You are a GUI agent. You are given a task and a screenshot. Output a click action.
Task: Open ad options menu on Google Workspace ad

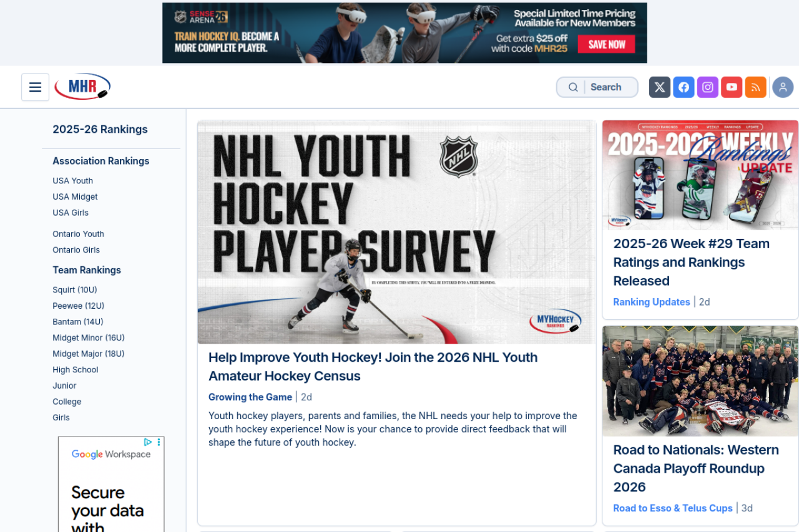click(159, 442)
